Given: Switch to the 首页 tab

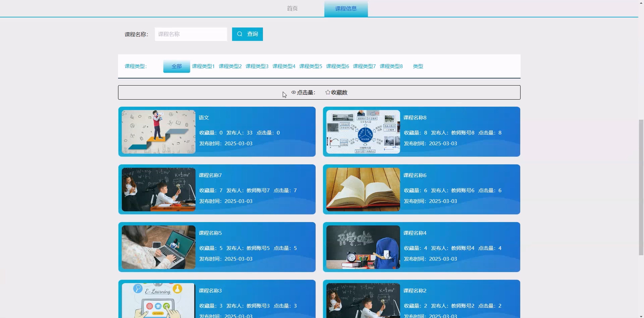Looking at the screenshot, I should (x=292, y=9).
